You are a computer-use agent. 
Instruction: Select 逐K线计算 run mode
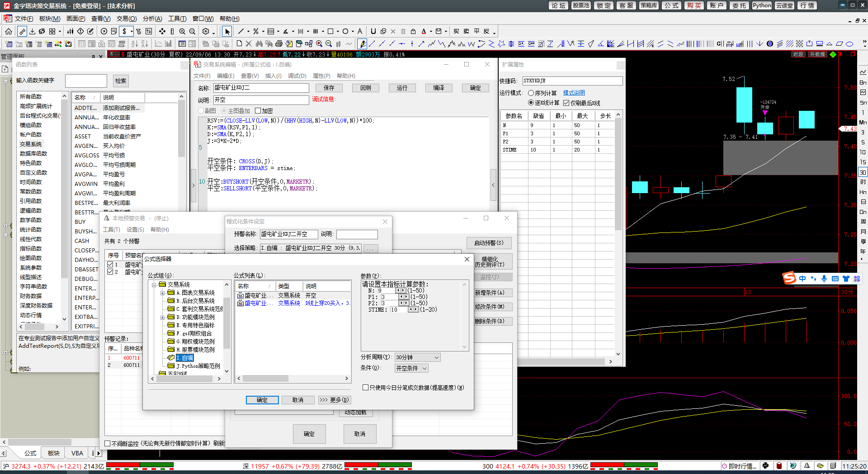click(531, 103)
